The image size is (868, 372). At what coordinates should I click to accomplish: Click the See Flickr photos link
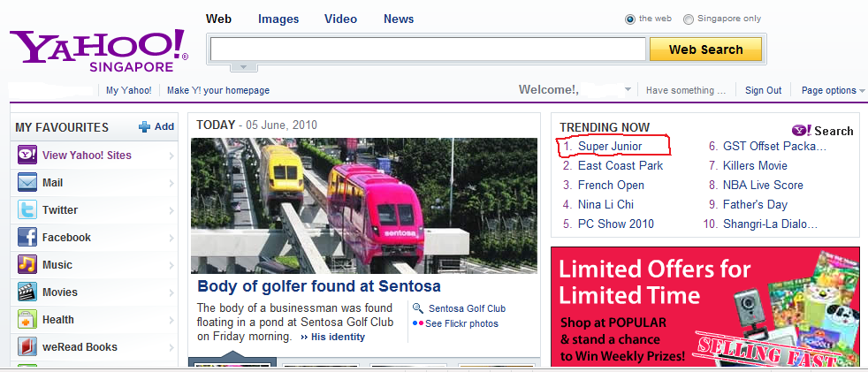click(x=461, y=323)
